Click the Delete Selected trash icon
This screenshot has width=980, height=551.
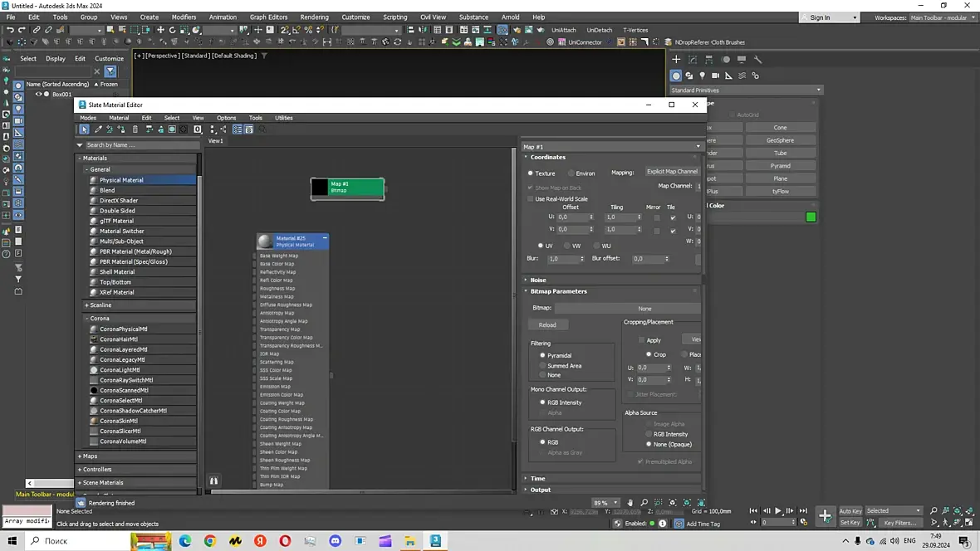[x=135, y=129]
